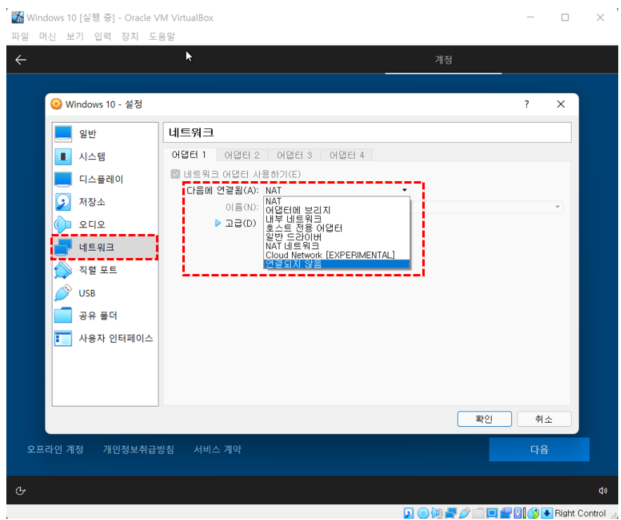Click the audio status bar icon

[x=437, y=513]
